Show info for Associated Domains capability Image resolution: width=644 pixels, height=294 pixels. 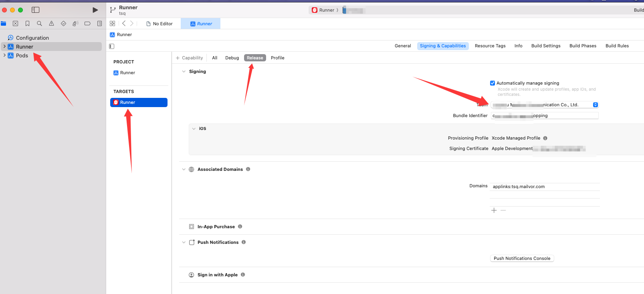[248, 169]
